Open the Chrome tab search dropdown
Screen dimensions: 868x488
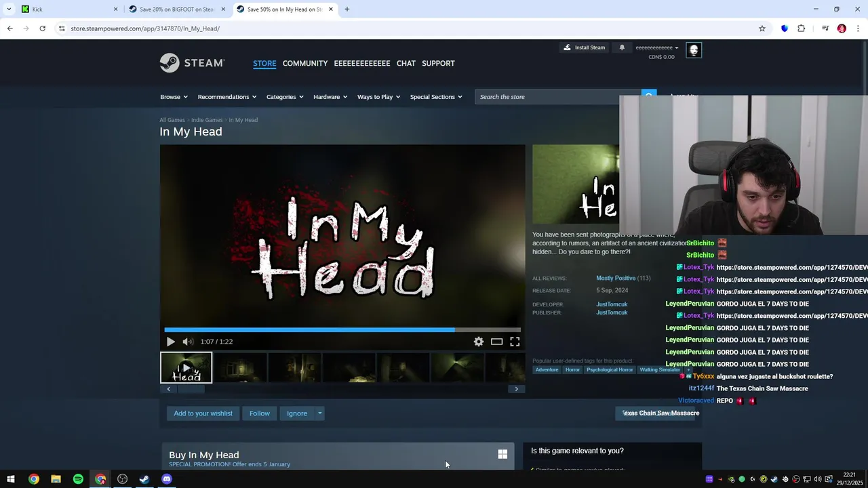9,9
